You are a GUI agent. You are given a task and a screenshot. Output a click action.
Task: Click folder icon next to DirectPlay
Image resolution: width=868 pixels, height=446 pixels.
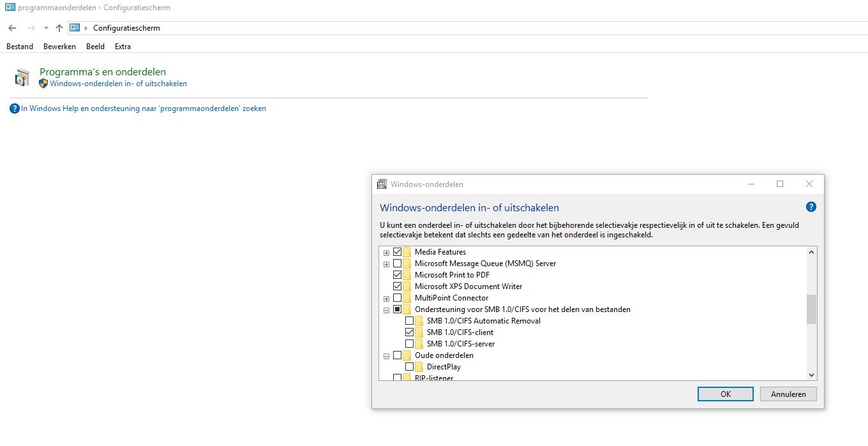(419, 367)
